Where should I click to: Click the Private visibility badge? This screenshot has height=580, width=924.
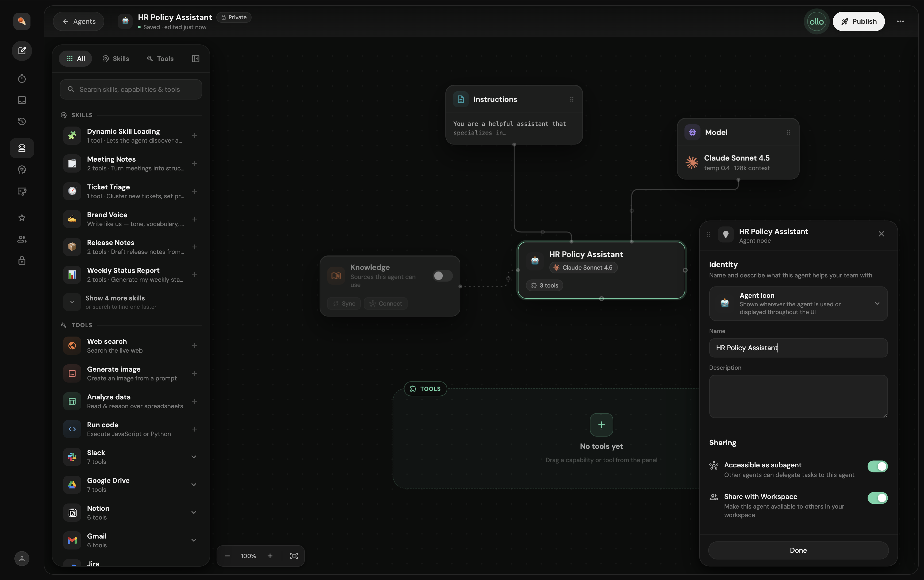pos(234,17)
